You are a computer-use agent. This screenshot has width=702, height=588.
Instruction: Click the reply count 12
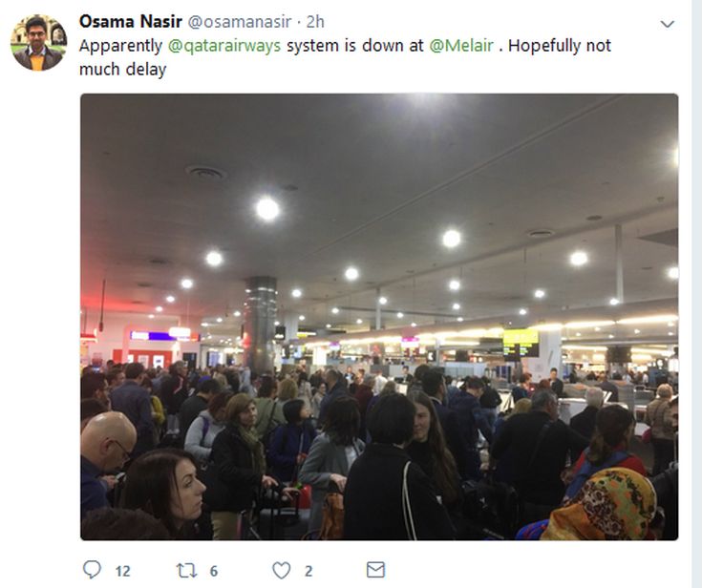pyautogui.click(x=122, y=572)
